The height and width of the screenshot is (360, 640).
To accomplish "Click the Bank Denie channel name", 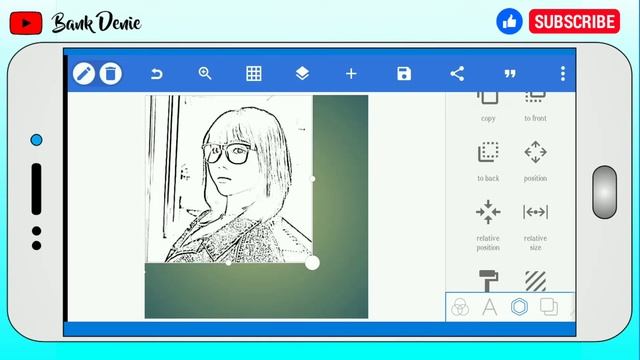I will 96,23.
